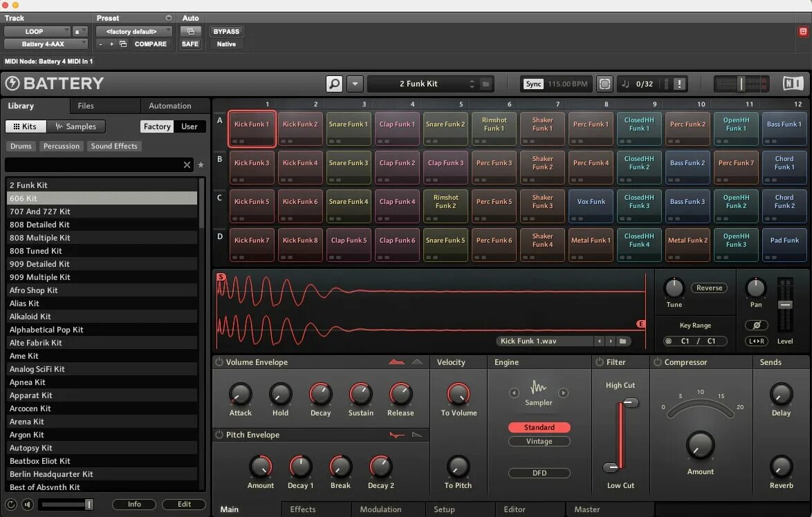Toggle Pitch Envelope power button

click(x=219, y=435)
